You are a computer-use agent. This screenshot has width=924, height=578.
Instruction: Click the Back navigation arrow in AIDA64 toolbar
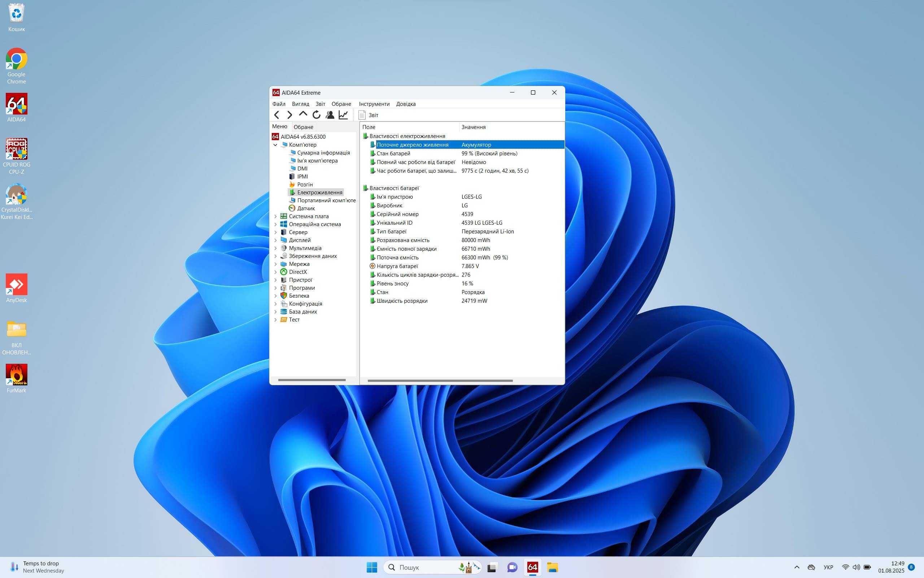[x=277, y=115]
